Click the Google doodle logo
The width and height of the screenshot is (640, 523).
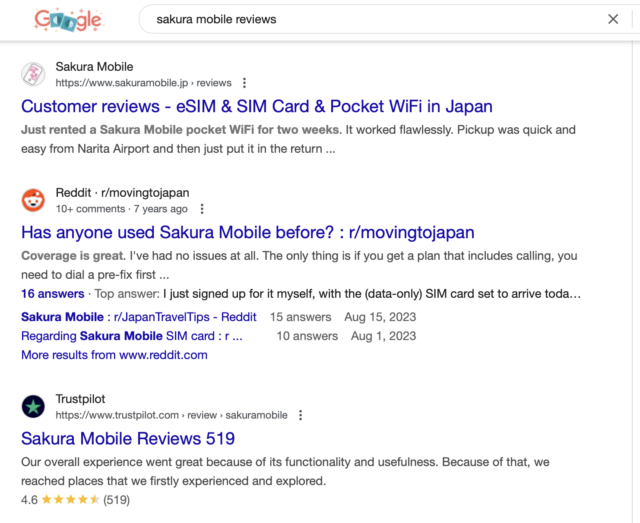(68, 19)
